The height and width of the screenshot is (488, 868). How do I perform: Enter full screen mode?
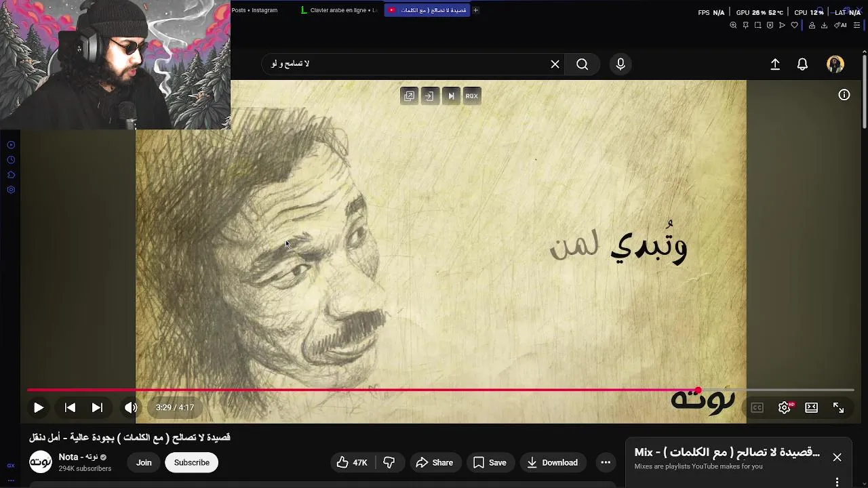838,407
